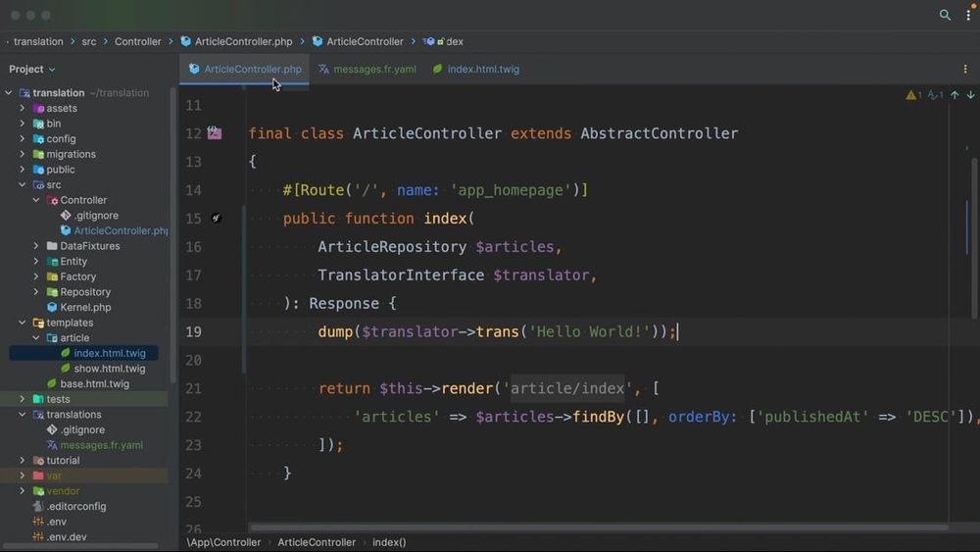
Task: Switch to the index.html.twig tab
Action: (476, 69)
